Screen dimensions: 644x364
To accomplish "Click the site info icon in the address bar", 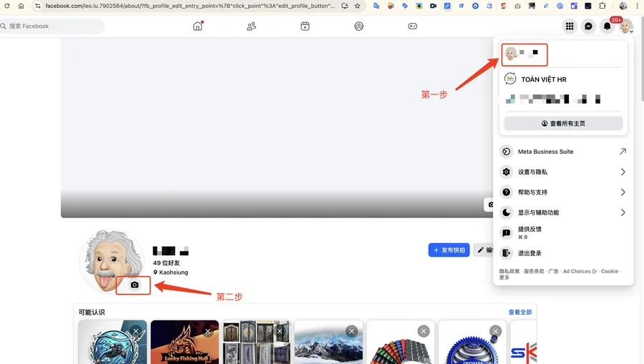I will pyautogui.click(x=37, y=6).
